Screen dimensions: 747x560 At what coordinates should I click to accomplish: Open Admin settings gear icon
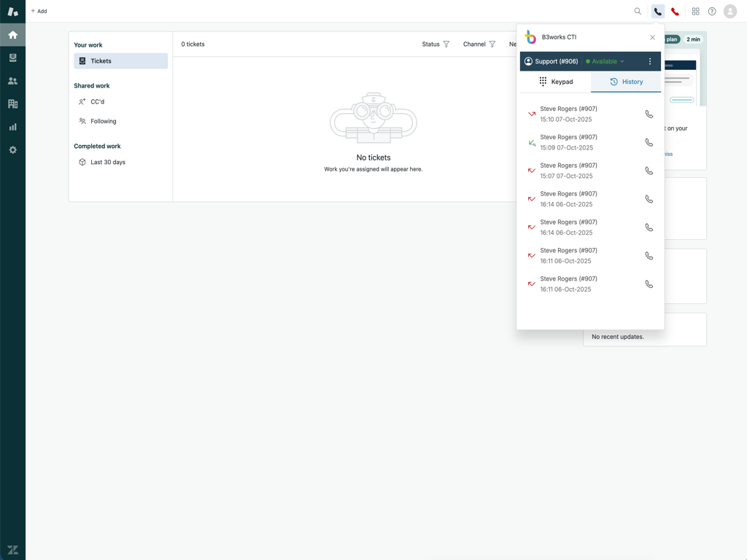tap(12, 149)
